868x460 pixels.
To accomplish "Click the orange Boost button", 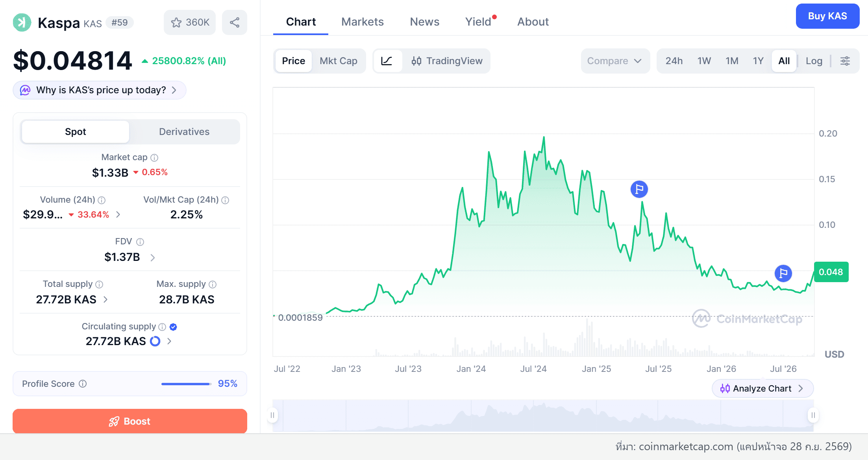I will pyautogui.click(x=130, y=421).
